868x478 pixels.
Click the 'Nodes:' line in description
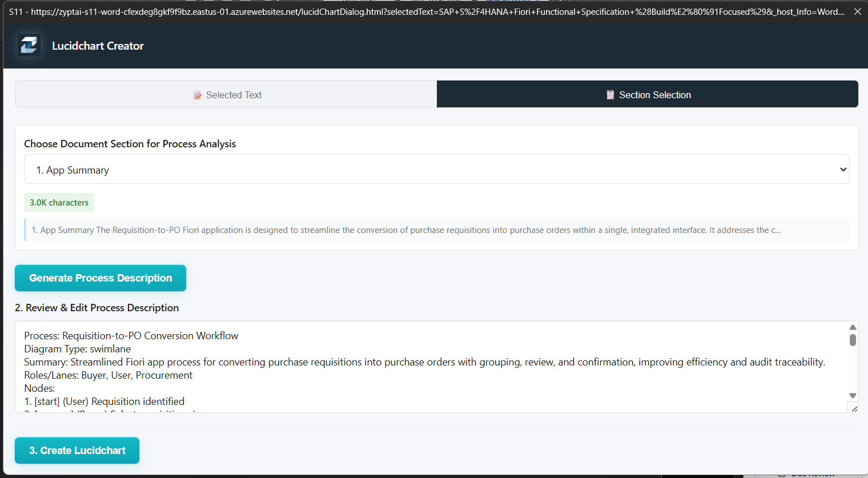pos(39,388)
